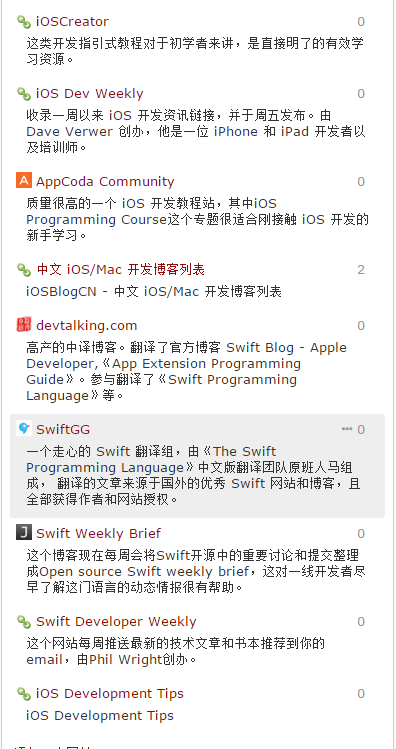The image size is (396, 749).
Task: Click the three-dot options icon on SwiftGG row
Action: pyautogui.click(x=347, y=429)
